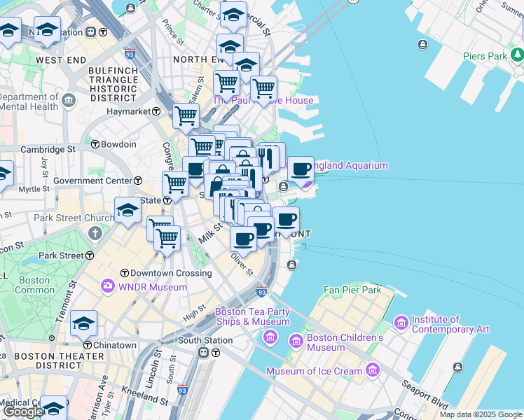Select the shopping cart marker near Haymarket
Screen dimensions: 524x420
point(186,118)
